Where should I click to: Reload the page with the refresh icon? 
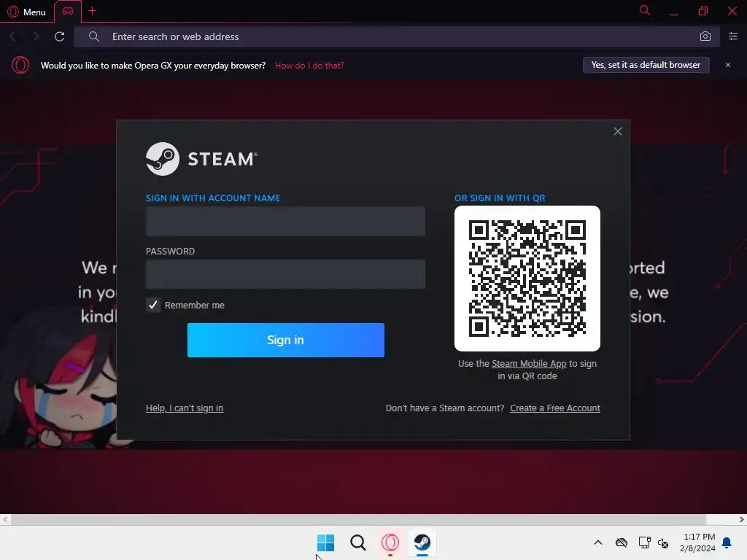coord(60,36)
